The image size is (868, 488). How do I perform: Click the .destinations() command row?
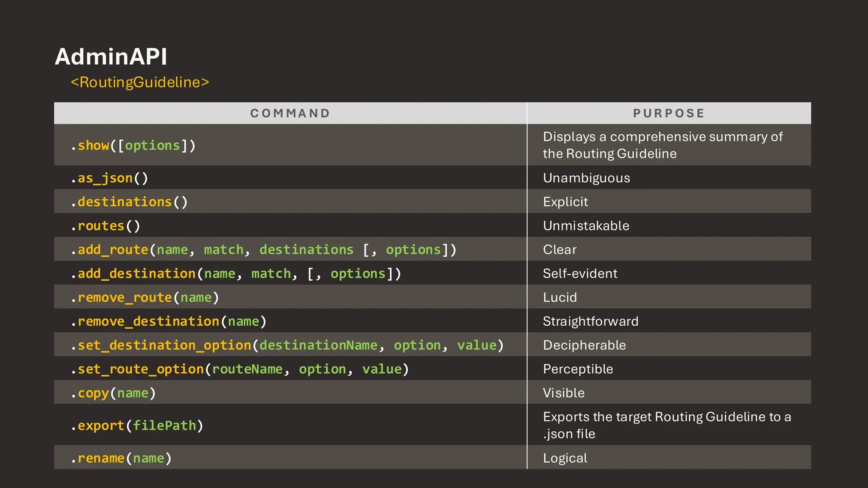[129, 202]
